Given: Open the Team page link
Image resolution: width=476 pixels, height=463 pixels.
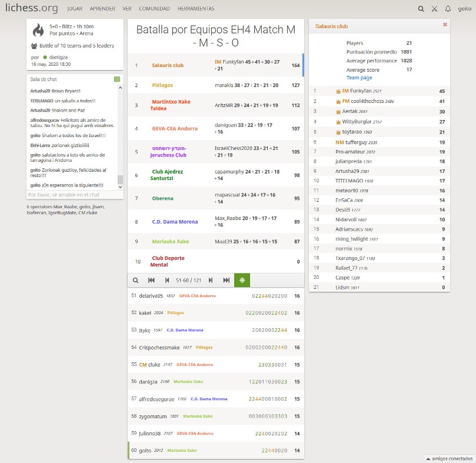Looking at the screenshot, I should tap(359, 78).
